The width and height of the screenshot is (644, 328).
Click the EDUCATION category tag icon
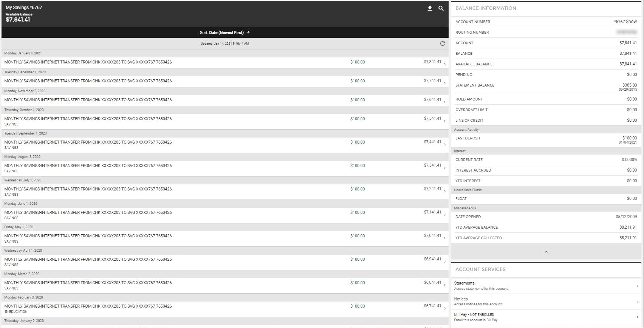[x=6, y=312]
